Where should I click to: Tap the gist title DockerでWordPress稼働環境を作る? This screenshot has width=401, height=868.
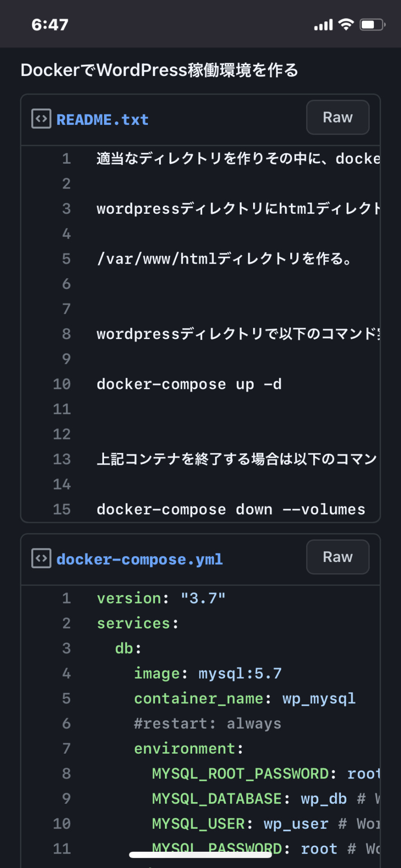coord(160,70)
